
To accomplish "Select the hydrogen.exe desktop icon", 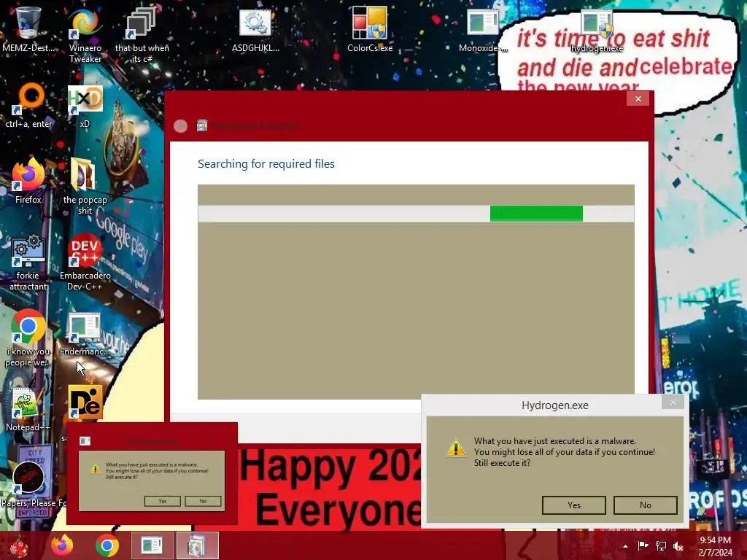I will (x=597, y=31).
